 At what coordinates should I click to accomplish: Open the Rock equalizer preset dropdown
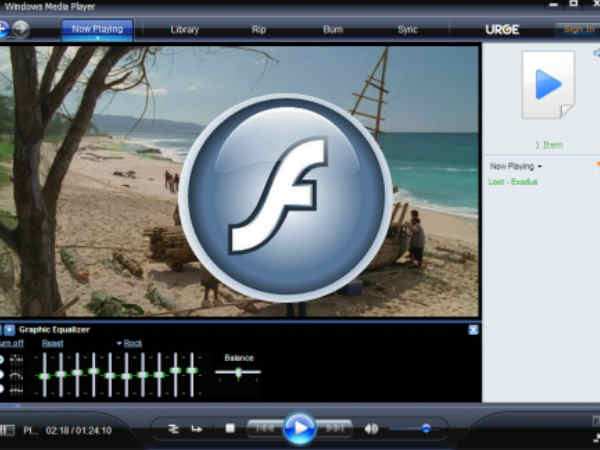[129, 343]
